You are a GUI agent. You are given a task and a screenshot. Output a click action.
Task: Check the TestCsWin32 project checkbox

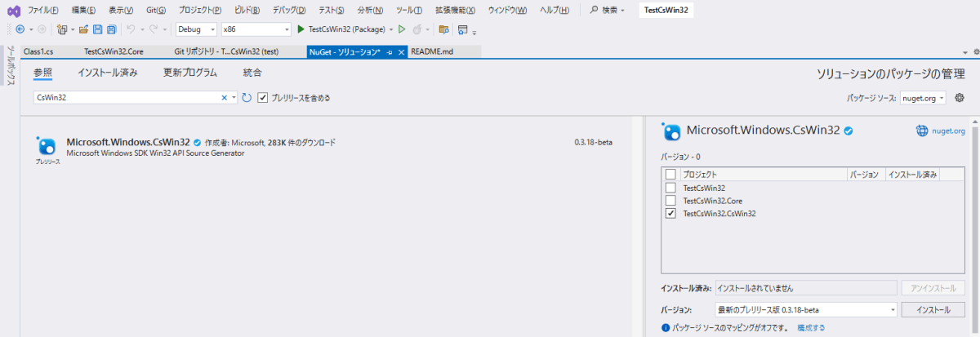tap(670, 188)
